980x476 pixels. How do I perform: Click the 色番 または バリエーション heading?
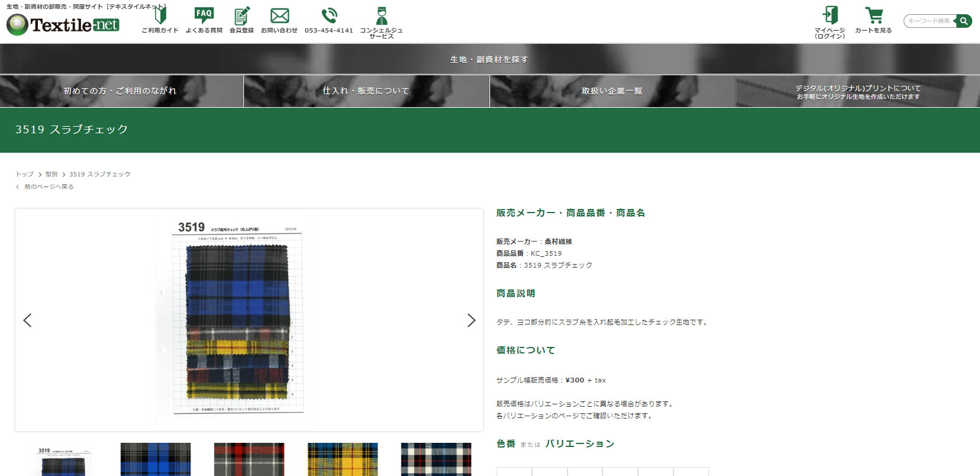(x=555, y=443)
